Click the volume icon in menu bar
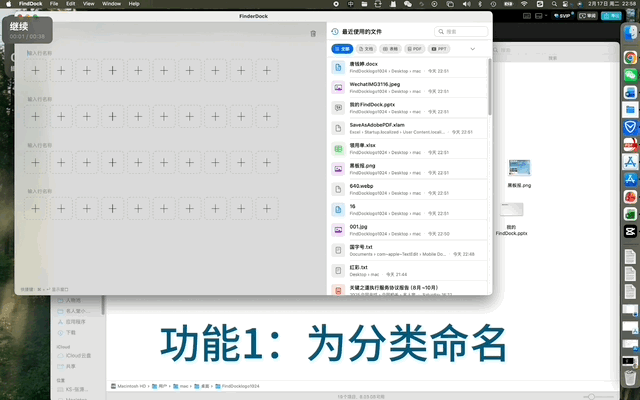The height and width of the screenshot is (400, 640). 467,4
